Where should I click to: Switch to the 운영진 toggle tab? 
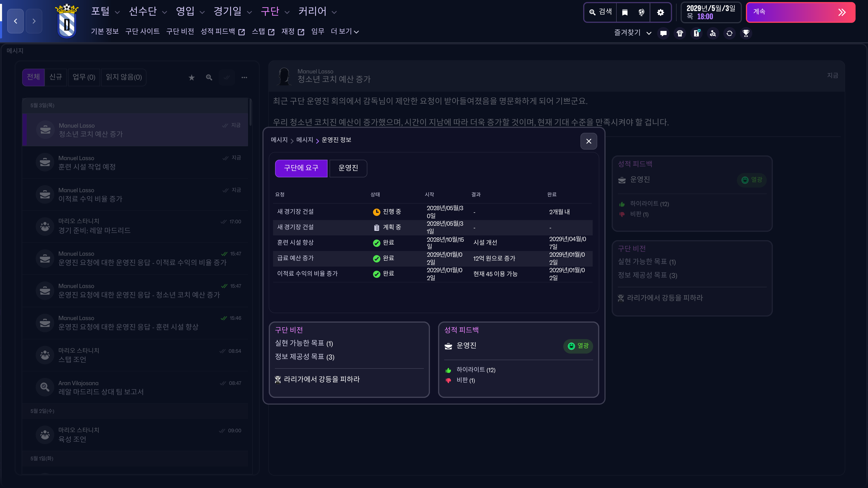click(348, 168)
